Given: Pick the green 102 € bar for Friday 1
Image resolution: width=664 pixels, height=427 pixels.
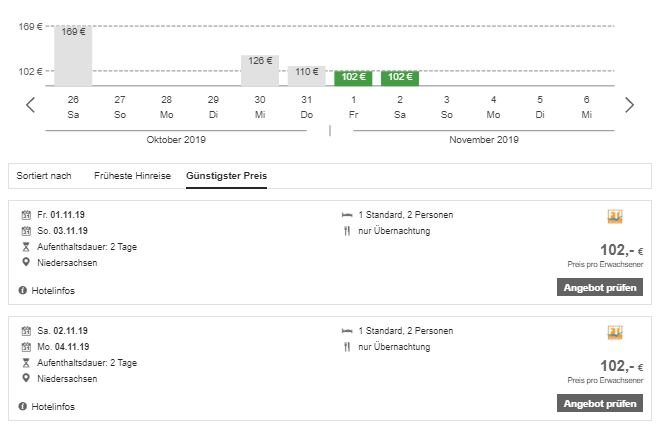Looking at the screenshot, I should [353, 77].
